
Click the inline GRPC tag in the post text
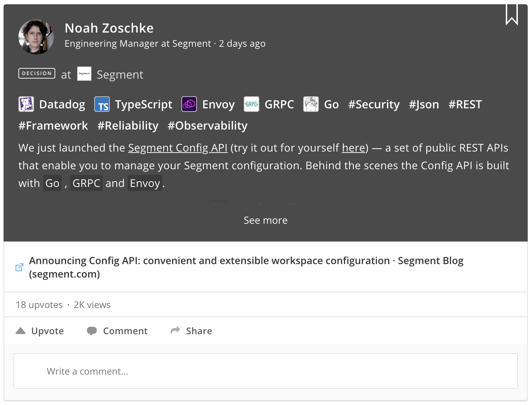click(x=86, y=183)
